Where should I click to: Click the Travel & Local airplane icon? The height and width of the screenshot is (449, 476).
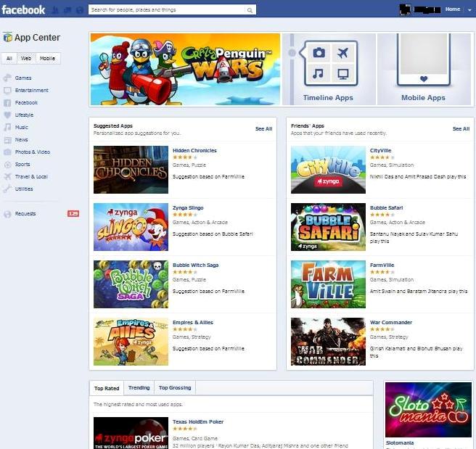pyautogui.click(x=7, y=176)
